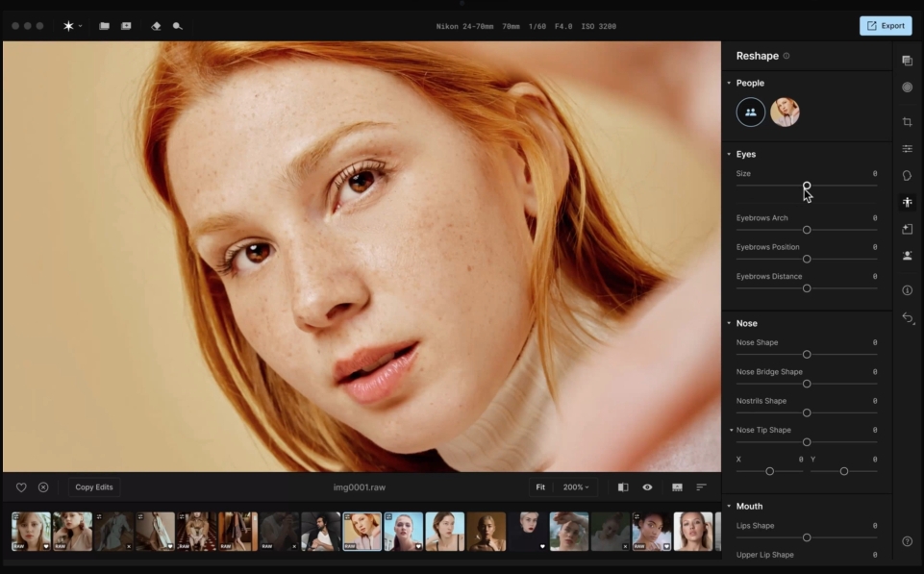Click the Fit view option

pyautogui.click(x=540, y=487)
